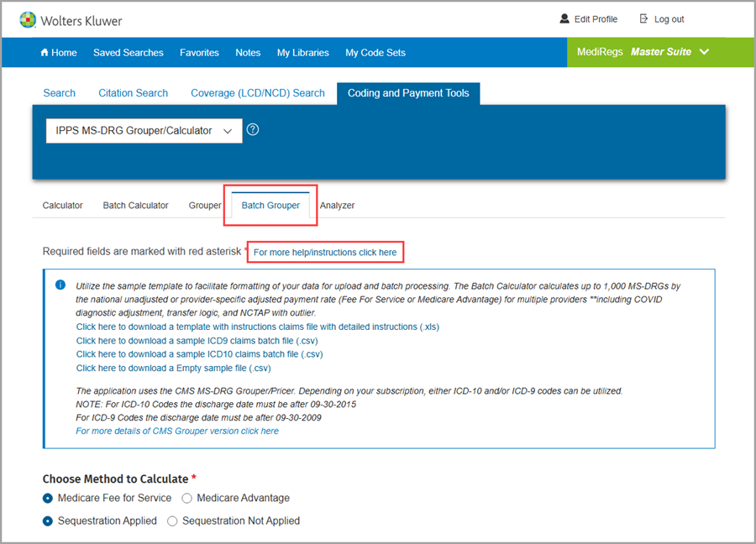
Task: Open Favorites in the navigation bar
Action: point(199,53)
